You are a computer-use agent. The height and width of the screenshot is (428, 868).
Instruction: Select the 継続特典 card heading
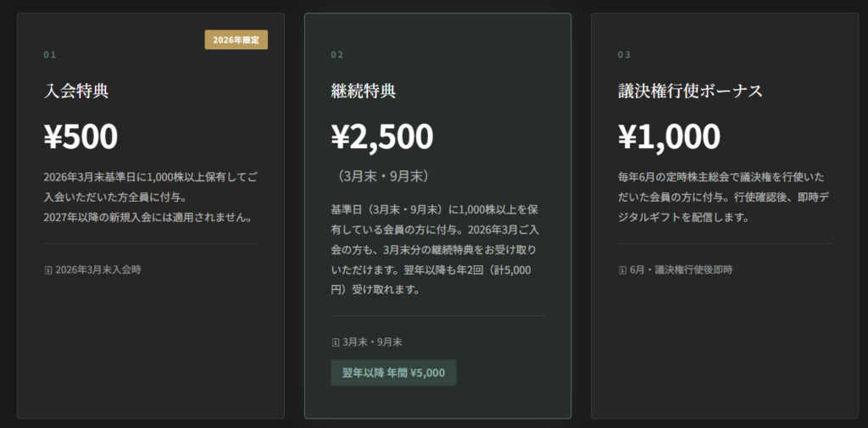pos(364,91)
